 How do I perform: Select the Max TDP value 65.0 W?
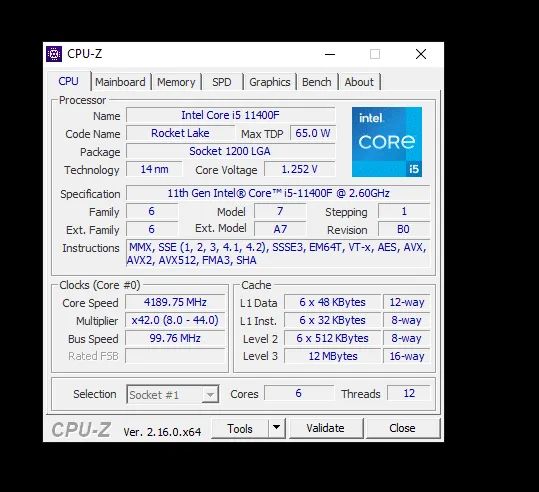313,133
